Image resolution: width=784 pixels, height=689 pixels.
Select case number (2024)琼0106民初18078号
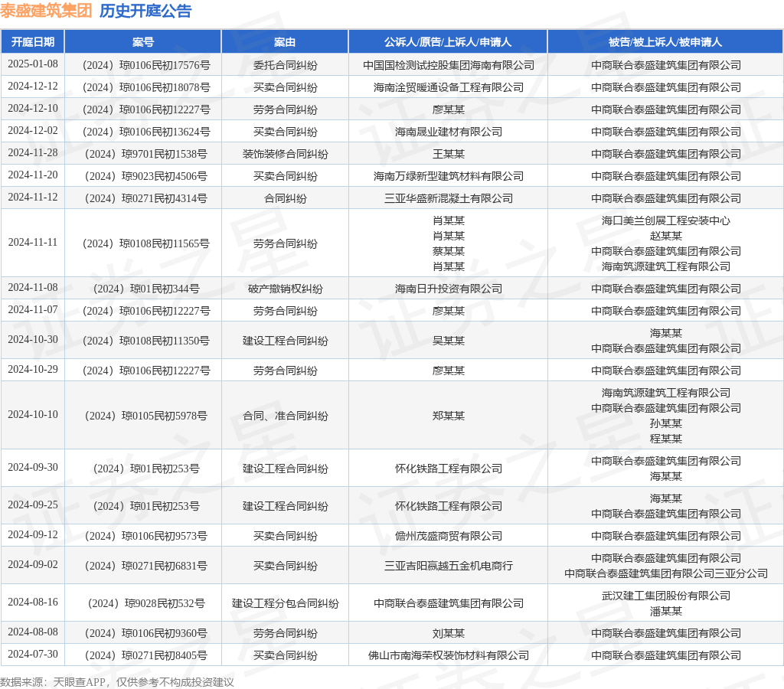click(146, 87)
